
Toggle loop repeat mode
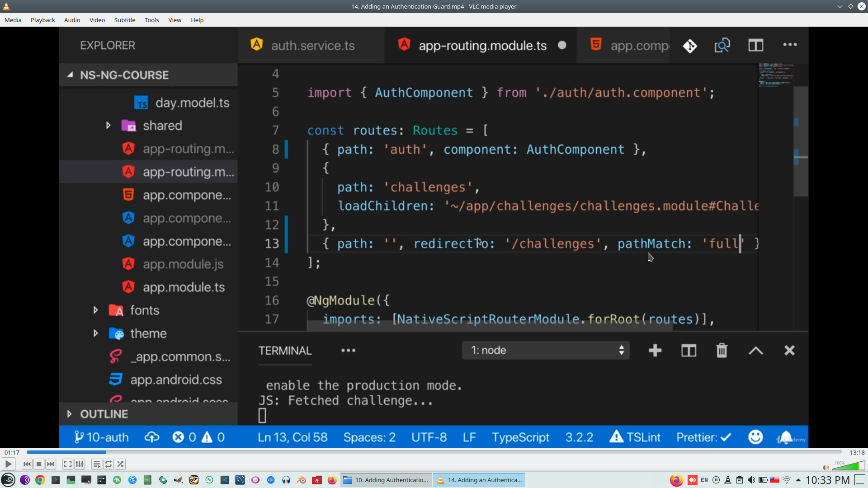pos(108,464)
